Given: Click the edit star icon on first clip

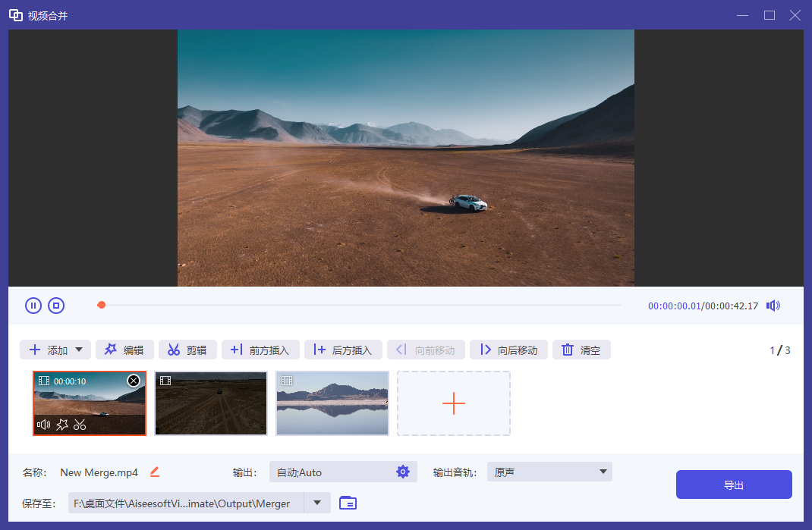Looking at the screenshot, I should click(x=62, y=425).
